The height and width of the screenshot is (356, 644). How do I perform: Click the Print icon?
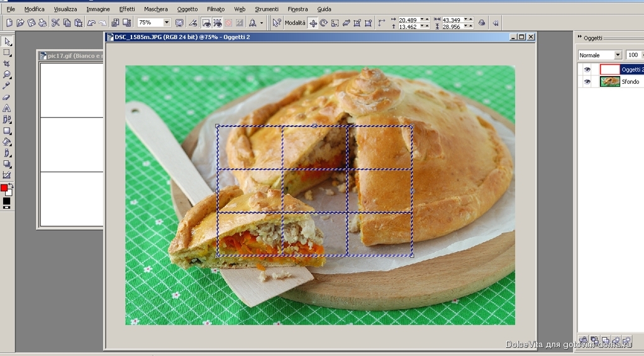tap(42, 23)
